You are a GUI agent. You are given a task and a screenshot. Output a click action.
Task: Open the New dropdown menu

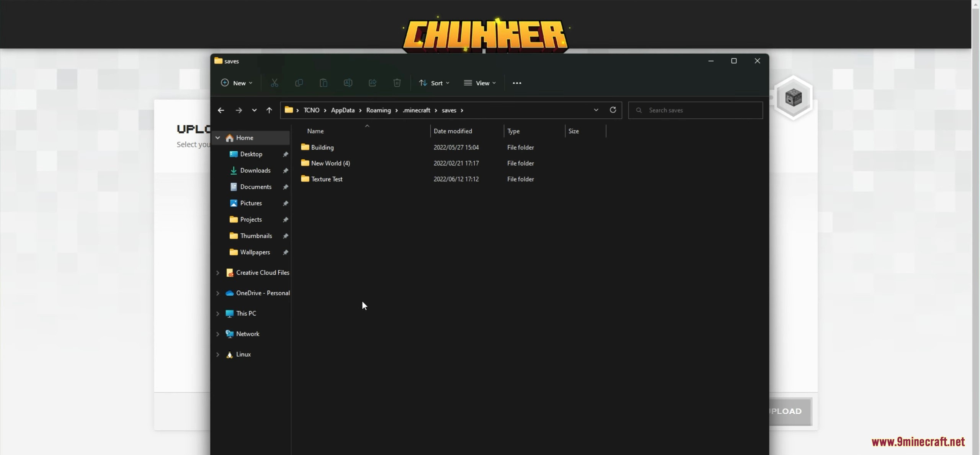(237, 83)
